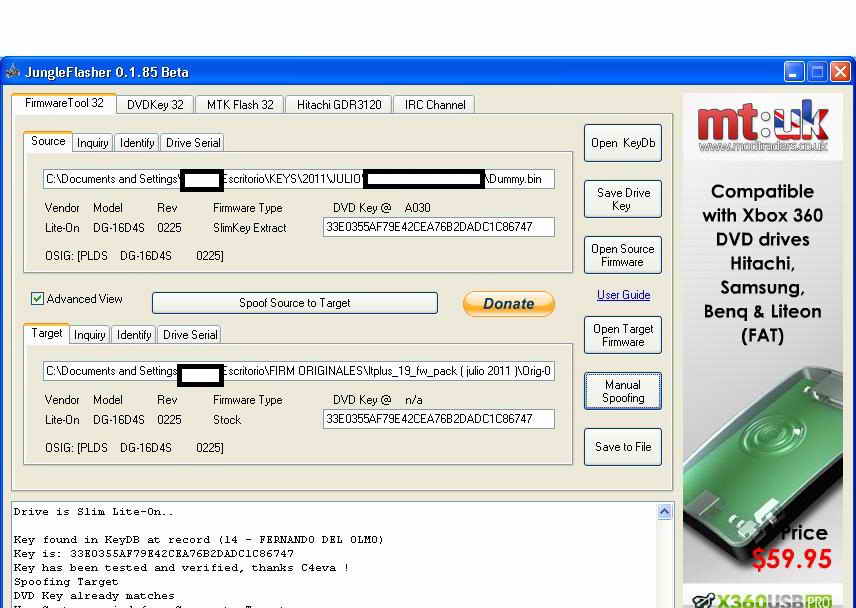Select the Source panel Drive Serial tab
Screen dimensions: 856x608
point(193,143)
